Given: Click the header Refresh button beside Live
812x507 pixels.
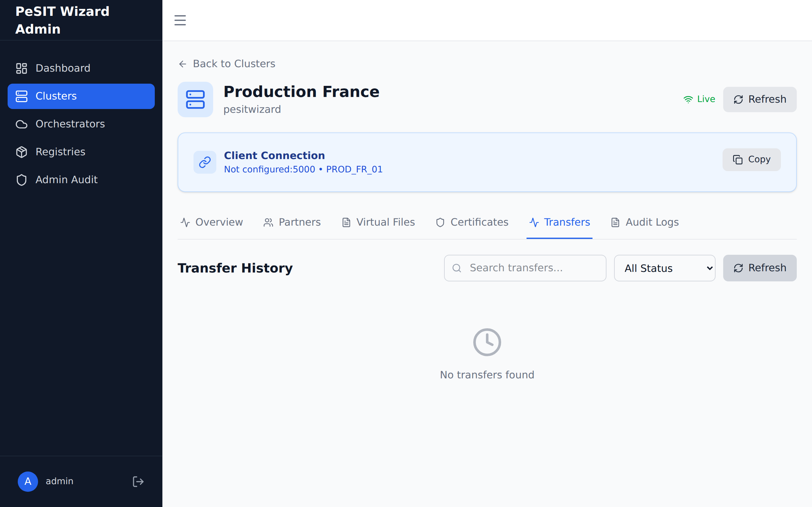Looking at the screenshot, I should point(760,99).
